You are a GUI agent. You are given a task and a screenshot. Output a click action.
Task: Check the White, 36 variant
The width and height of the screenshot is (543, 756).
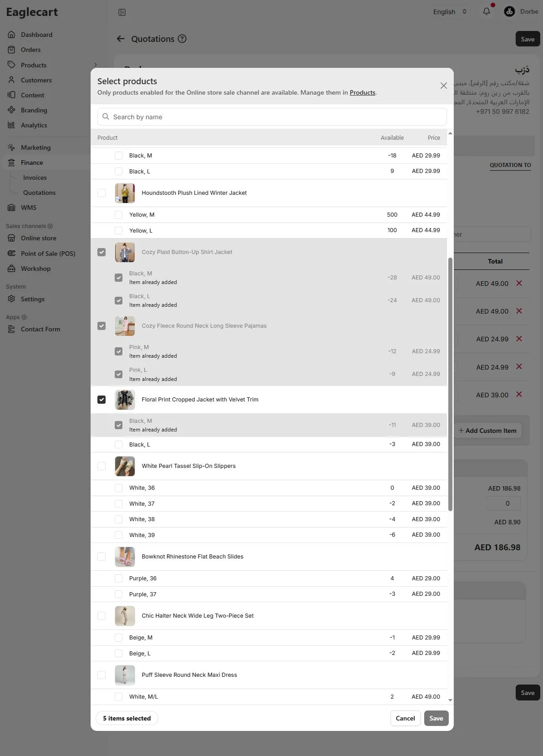coord(118,488)
